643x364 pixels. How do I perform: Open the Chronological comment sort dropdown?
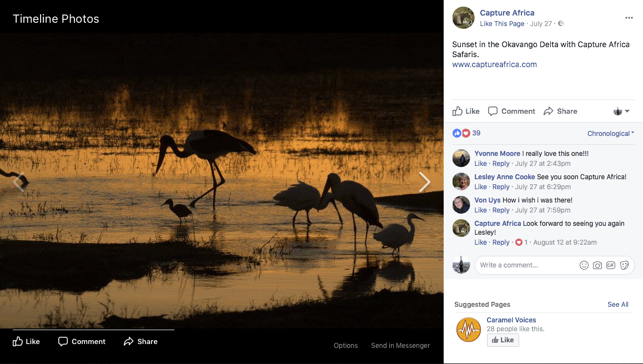(610, 133)
